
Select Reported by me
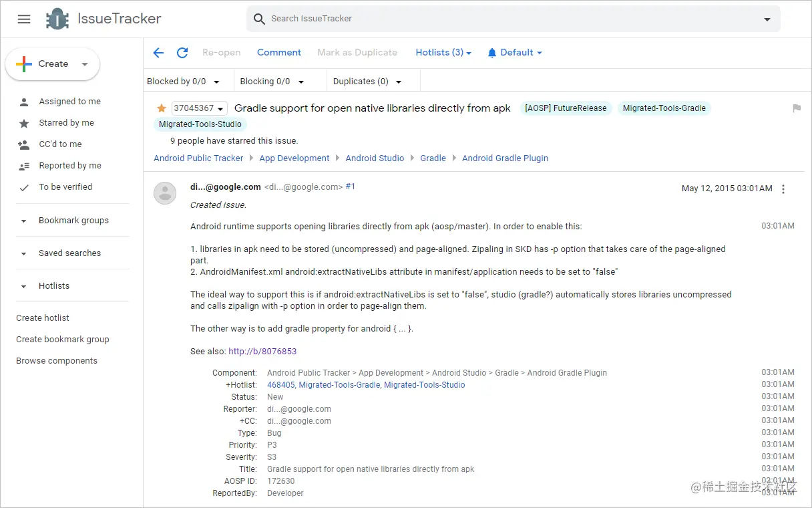click(71, 166)
